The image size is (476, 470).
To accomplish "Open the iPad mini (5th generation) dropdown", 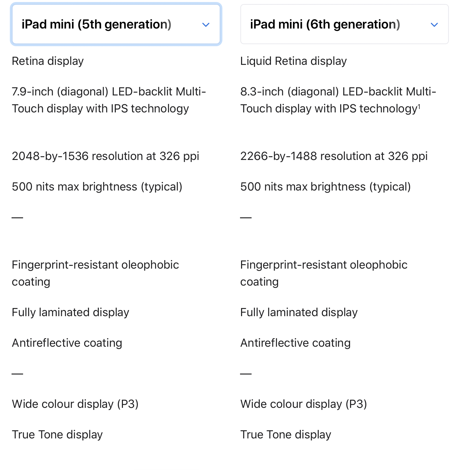I will tap(116, 24).
